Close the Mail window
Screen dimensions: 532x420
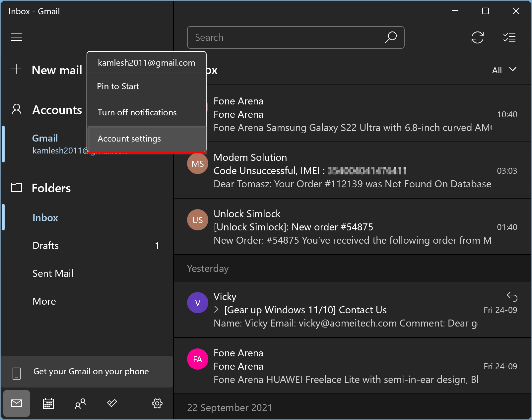[x=516, y=11]
